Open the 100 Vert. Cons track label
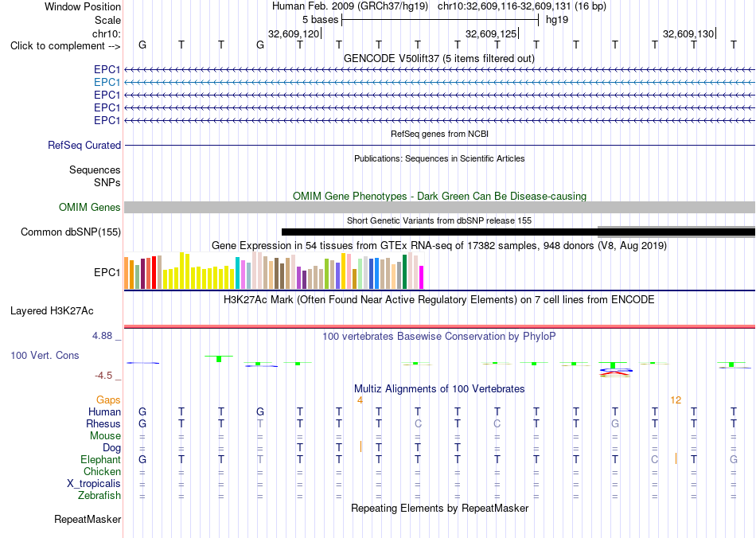The height and width of the screenshot is (538, 756). click(x=45, y=355)
